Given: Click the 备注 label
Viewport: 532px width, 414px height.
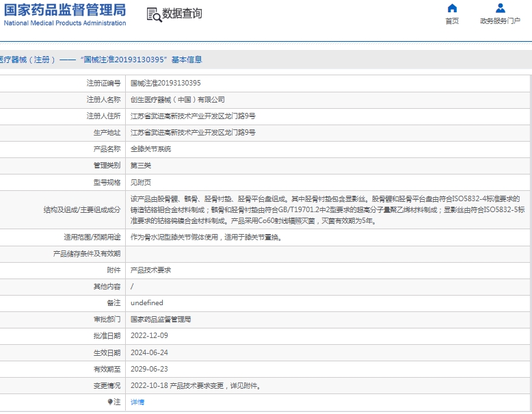Looking at the screenshot, I should (x=114, y=303).
